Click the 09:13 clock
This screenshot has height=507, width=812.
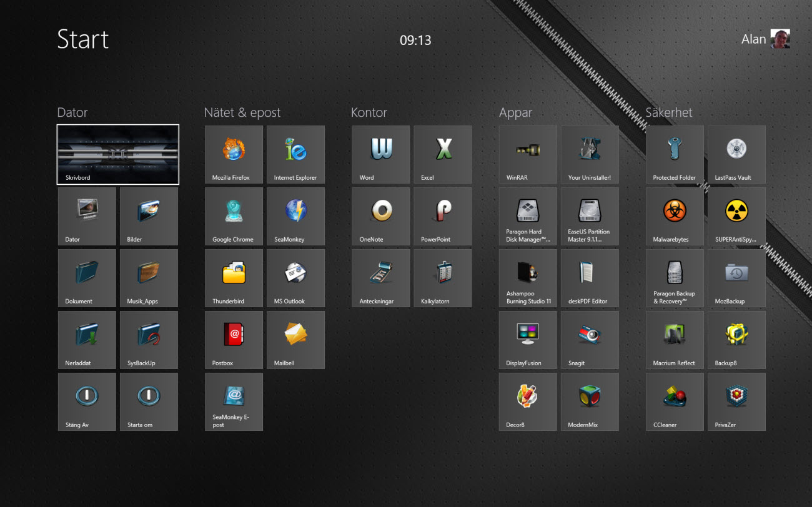click(x=415, y=40)
